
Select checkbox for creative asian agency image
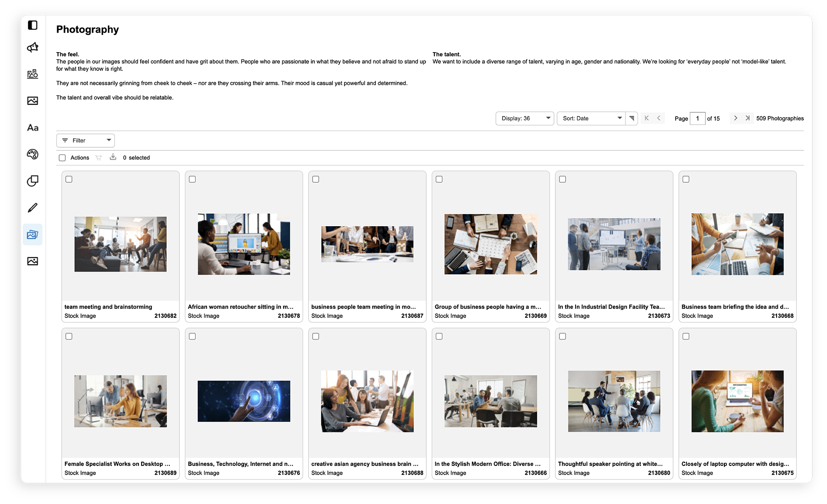tap(316, 336)
